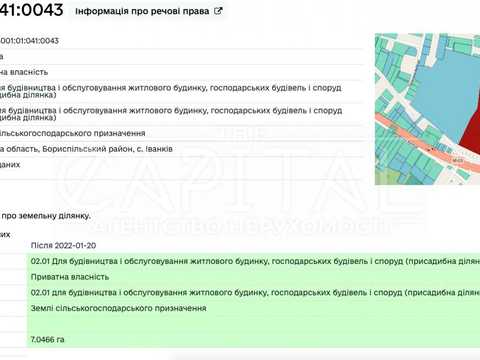Select the про земельну ділянку heading text
The width and height of the screenshot is (480, 360).
[x=45, y=216]
